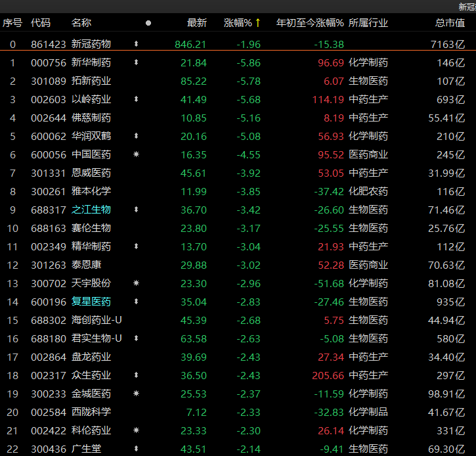Click the latest price 85.22

(x=194, y=81)
